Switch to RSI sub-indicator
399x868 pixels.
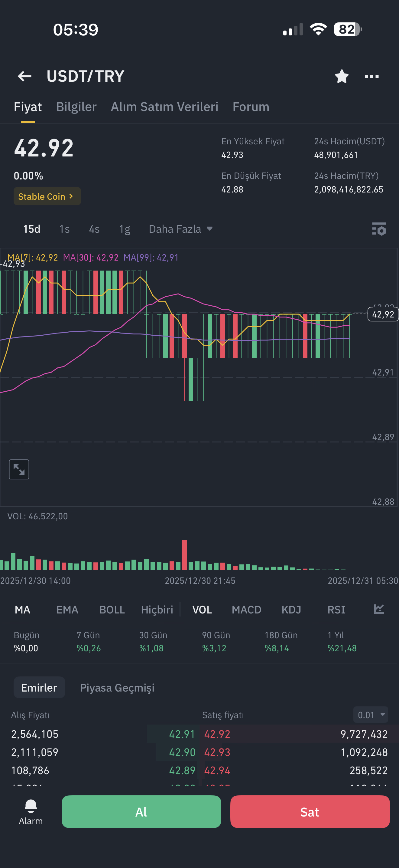click(336, 610)
